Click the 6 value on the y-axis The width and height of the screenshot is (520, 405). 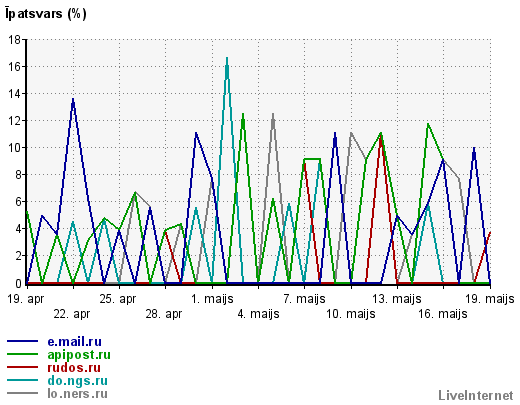pos(18,202)
